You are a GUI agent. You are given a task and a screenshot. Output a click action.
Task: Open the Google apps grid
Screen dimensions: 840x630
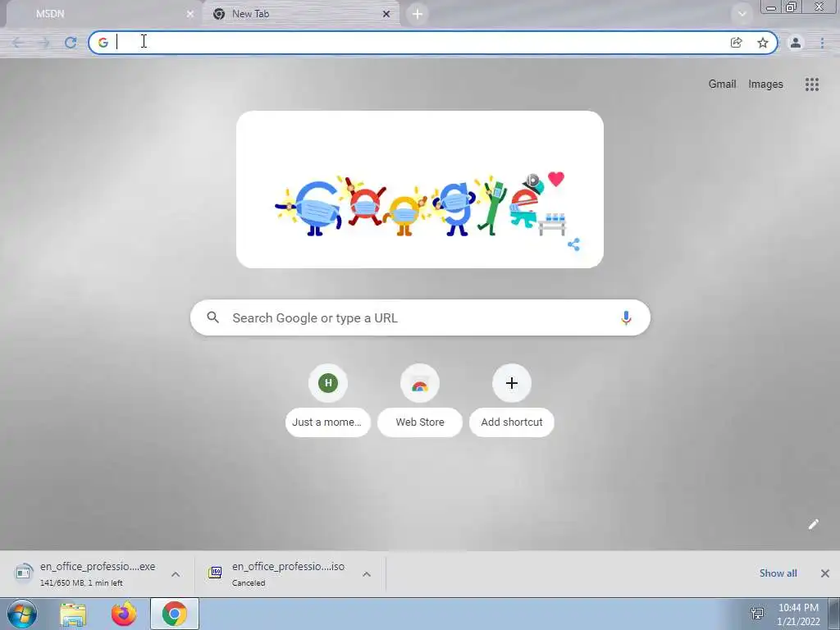[811, 84]
